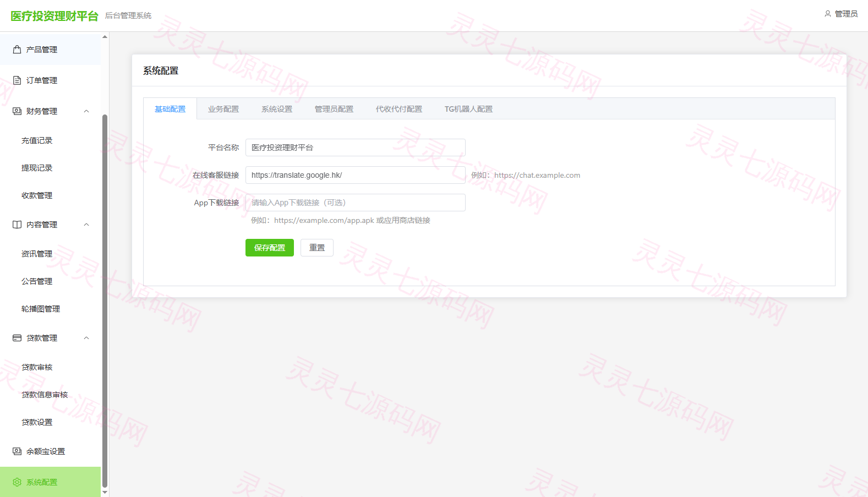Click the 贷款管理 card icon
Viewport: 868px width, 497px height.
(17, 338)
